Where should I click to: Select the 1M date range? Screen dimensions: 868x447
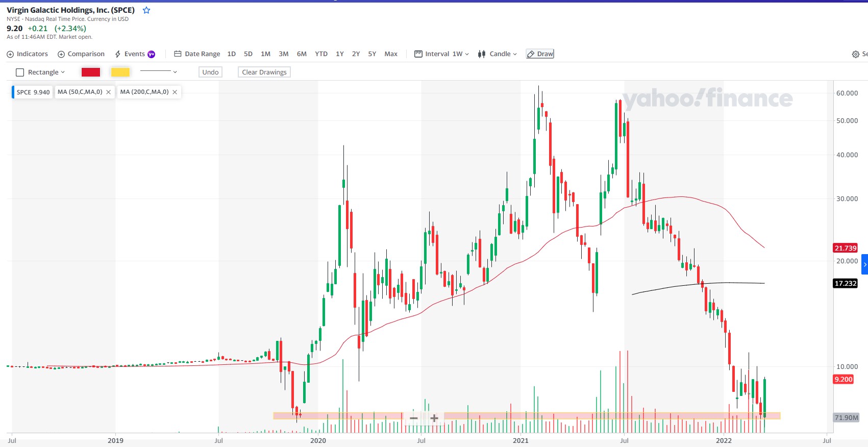tap(266, 54)
